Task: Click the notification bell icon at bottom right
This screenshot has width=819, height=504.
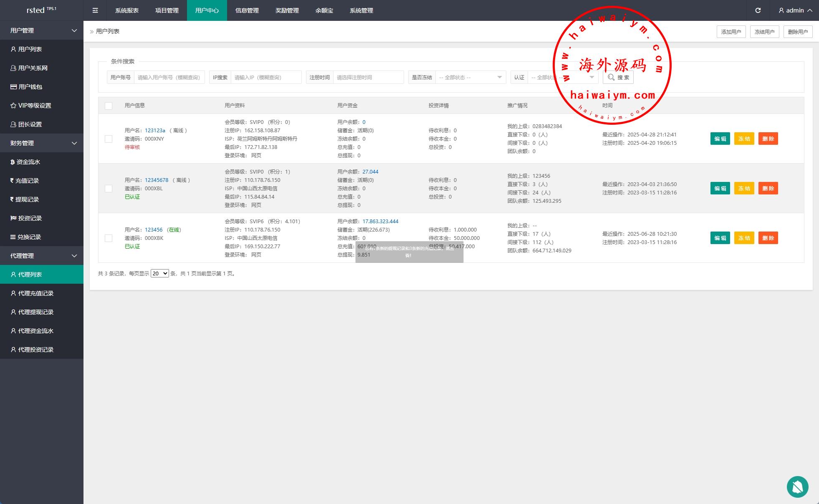Action: (x=797, y=486)
